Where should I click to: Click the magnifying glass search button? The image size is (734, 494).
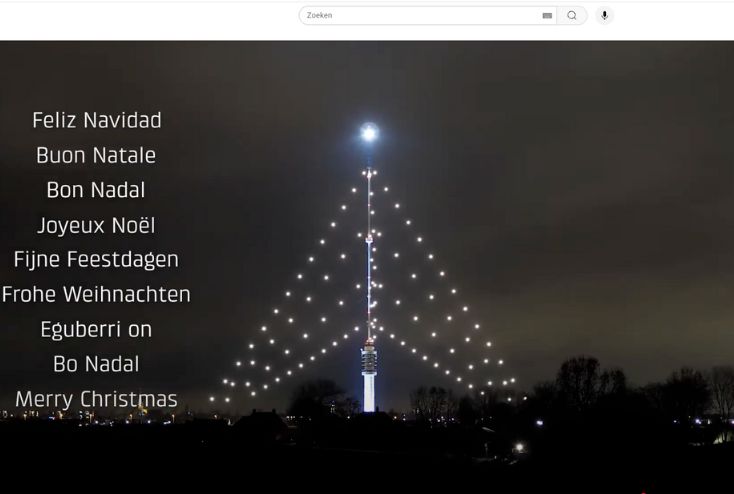click(572, 15)
